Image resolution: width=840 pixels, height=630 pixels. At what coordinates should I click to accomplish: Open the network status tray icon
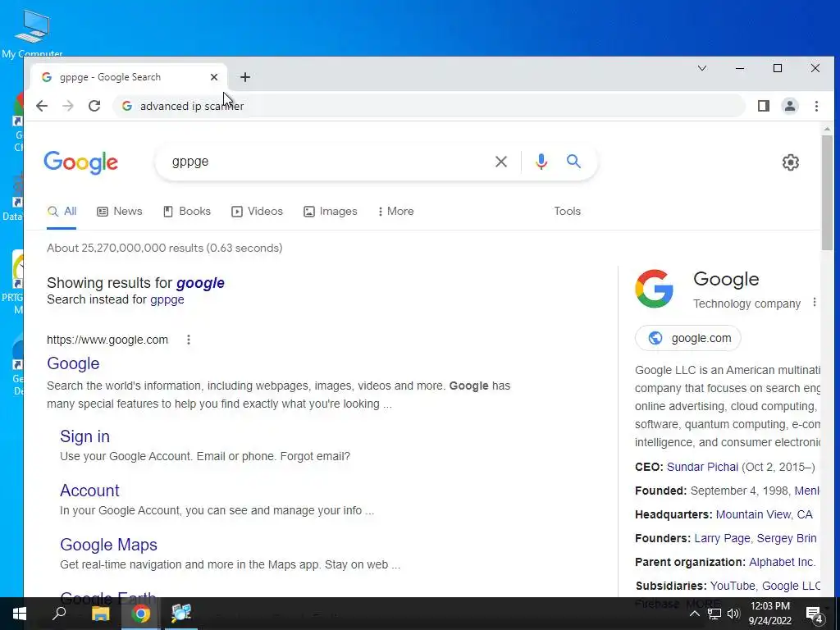point(714,614)
